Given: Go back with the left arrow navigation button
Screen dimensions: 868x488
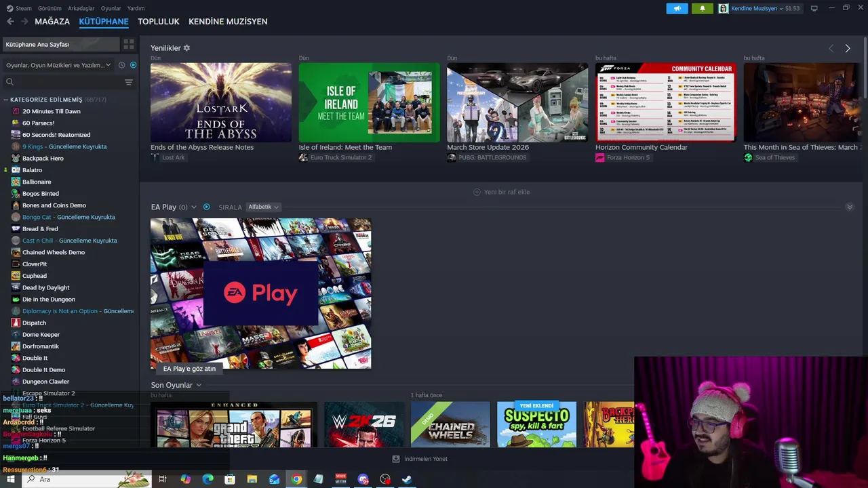Looking at the screenshot, I should click(x=10, y=22).
